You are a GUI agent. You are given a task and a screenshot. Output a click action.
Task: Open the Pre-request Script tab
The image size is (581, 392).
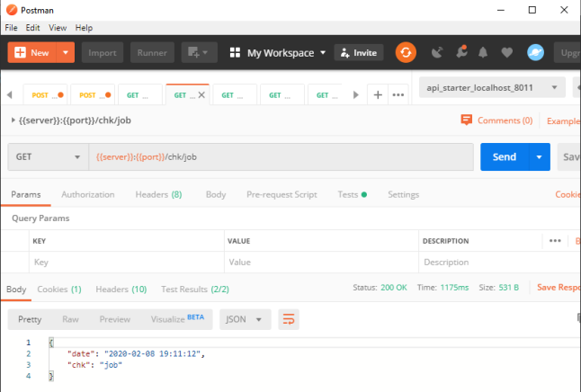pyautogui.click(x=282, y=194)
